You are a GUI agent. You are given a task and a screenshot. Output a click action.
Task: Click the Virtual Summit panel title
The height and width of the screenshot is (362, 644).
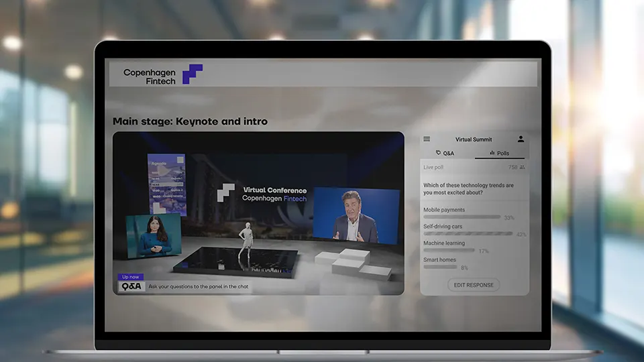(474, 139)
